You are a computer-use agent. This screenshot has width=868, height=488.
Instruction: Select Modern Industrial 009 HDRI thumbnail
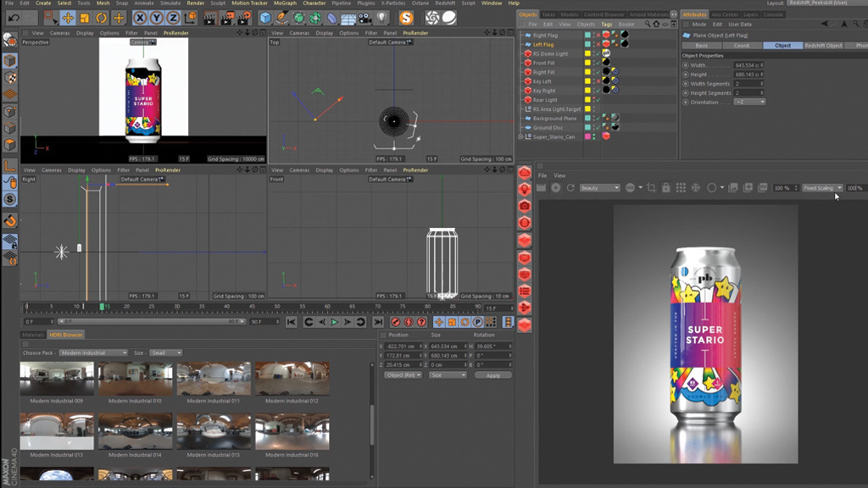(57, 379)
